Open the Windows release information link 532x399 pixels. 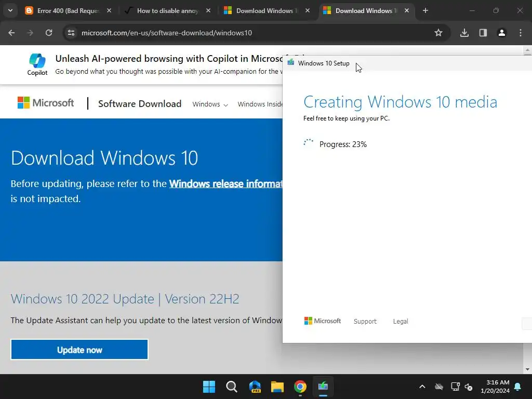[x=225, y=183]
